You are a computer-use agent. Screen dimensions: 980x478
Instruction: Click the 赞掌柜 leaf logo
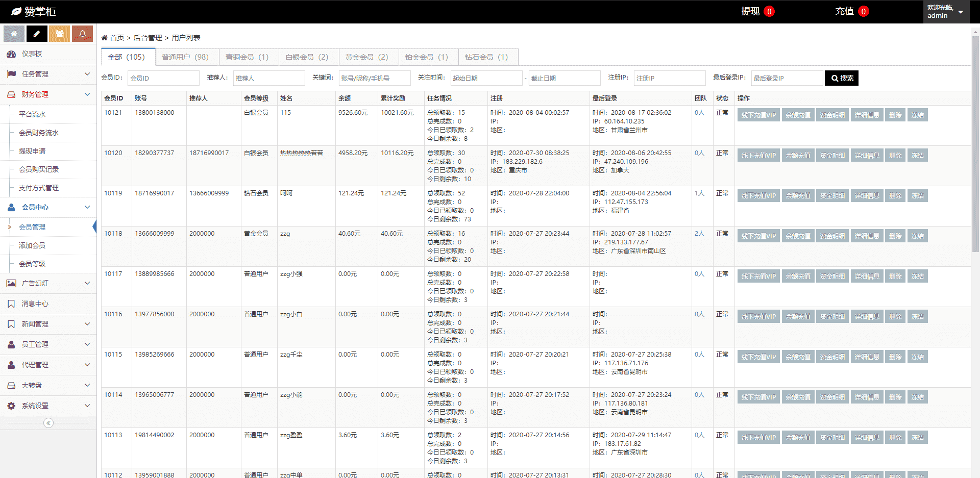pos(16,11)
